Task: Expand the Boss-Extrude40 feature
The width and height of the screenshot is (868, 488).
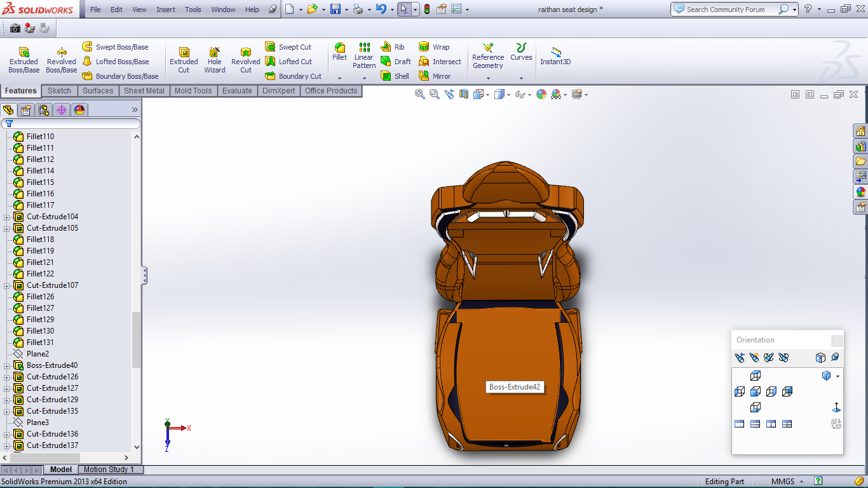Action: coord(7,365)
